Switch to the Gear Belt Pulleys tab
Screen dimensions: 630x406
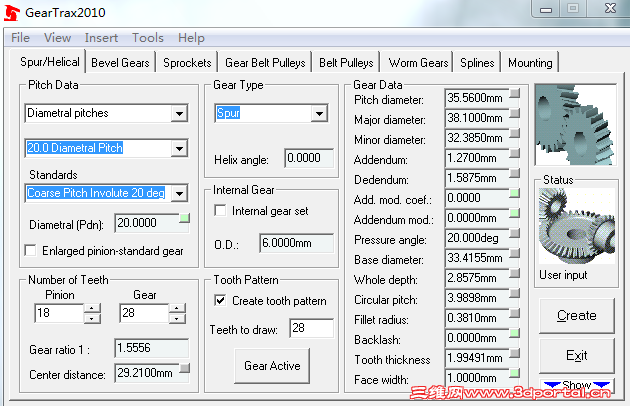tap(265, 63)
